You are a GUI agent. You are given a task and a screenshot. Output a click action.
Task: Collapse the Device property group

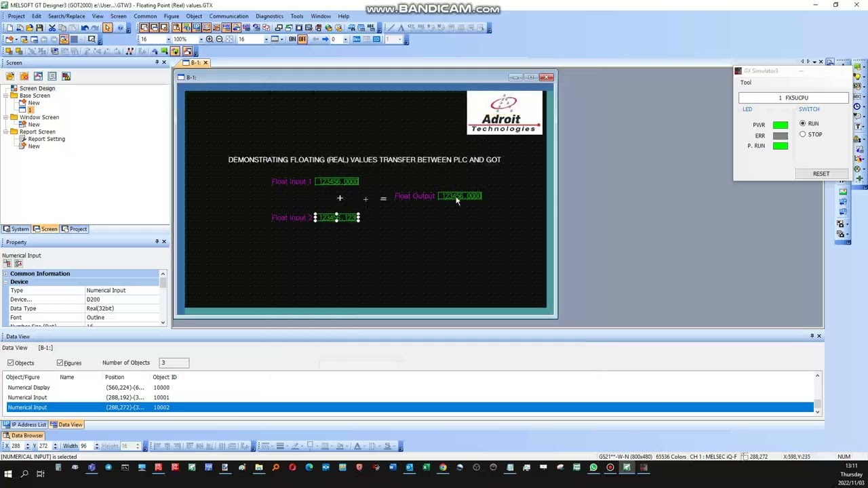pos(5,282)
